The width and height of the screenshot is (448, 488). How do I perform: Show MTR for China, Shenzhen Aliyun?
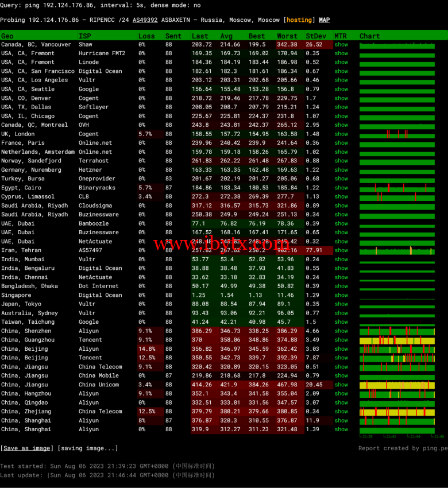341,331
